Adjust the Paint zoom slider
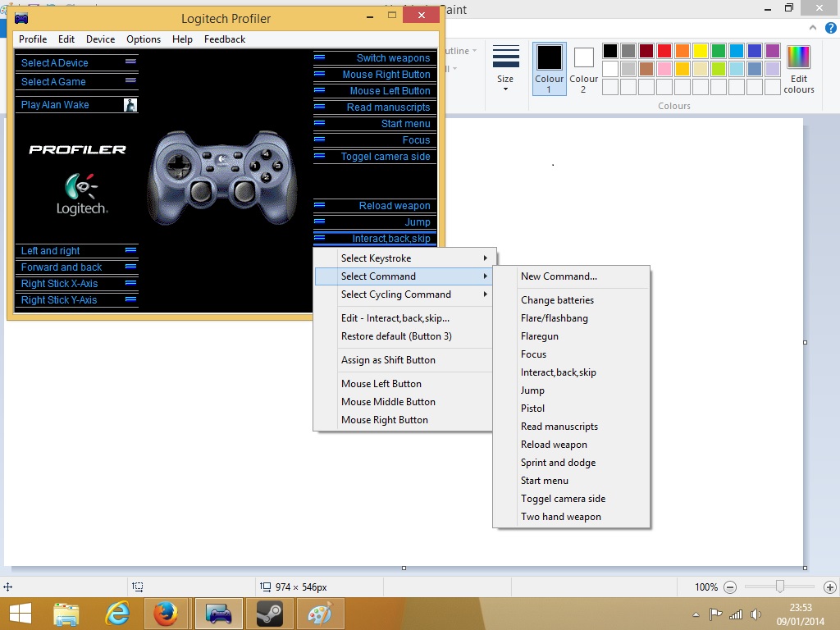 [x=780, y=587]
